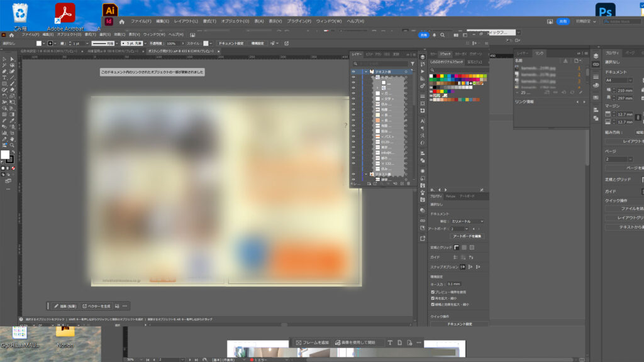Toggle visibility of top テキスト layer
644x362 pixels.
click(353, 72)
